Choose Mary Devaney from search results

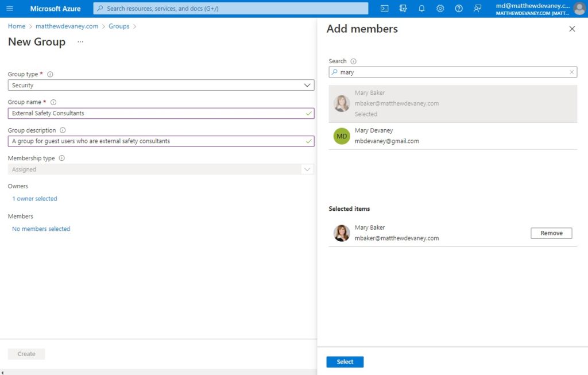point(452,136)
